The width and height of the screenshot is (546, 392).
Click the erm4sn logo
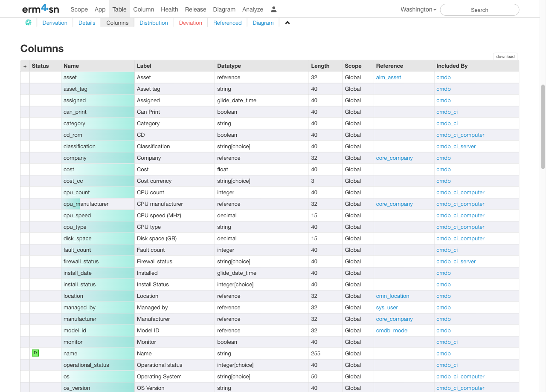point(41,9)
